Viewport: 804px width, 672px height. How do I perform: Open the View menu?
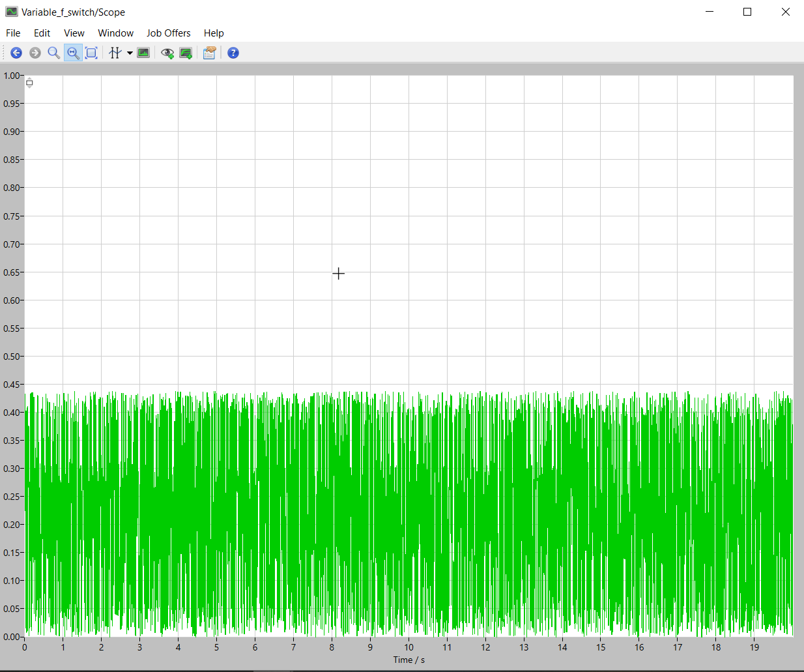click(x=74, y=33)
